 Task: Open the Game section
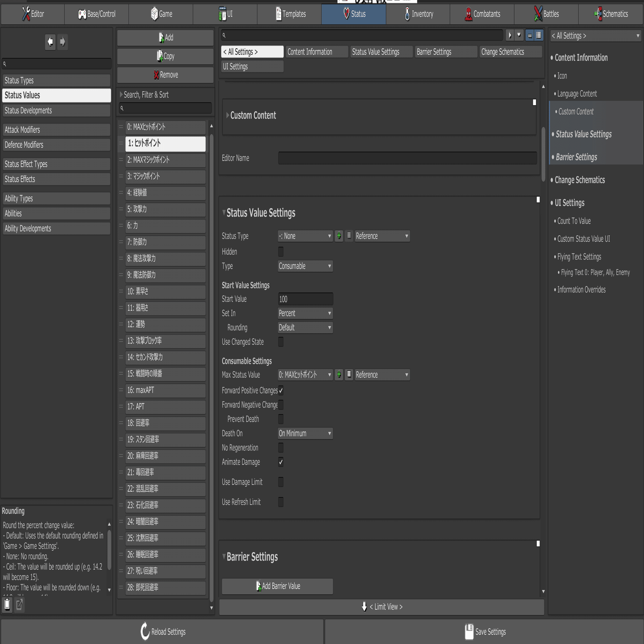point(161,14)
